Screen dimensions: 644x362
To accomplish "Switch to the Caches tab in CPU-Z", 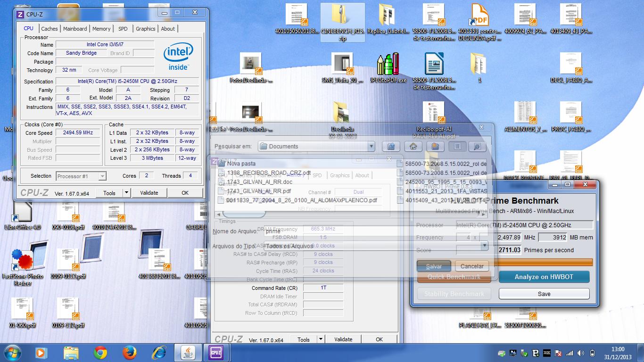I will tap(50, 29).
